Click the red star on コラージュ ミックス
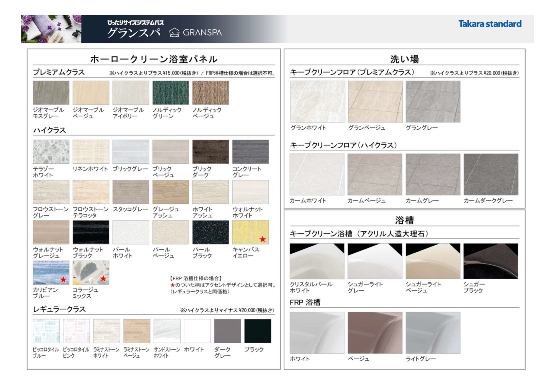The height and width of the screenshot is (392, 555). [103, 279]
